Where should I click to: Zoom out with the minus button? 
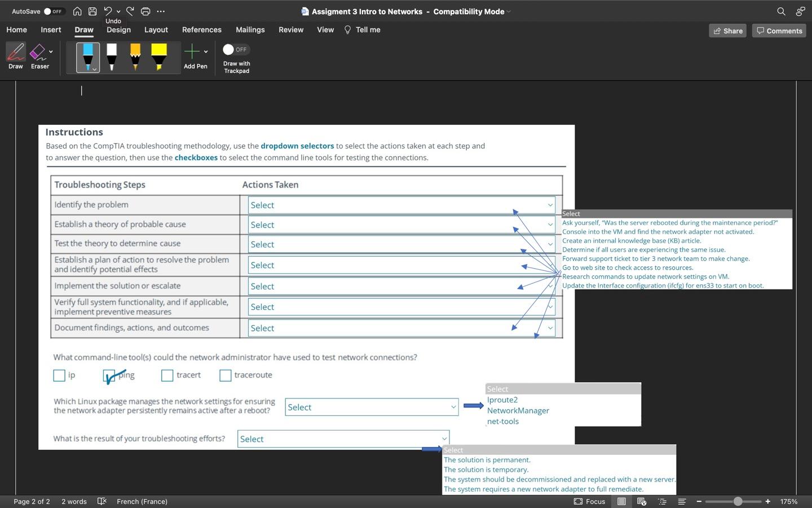[699, 501]
